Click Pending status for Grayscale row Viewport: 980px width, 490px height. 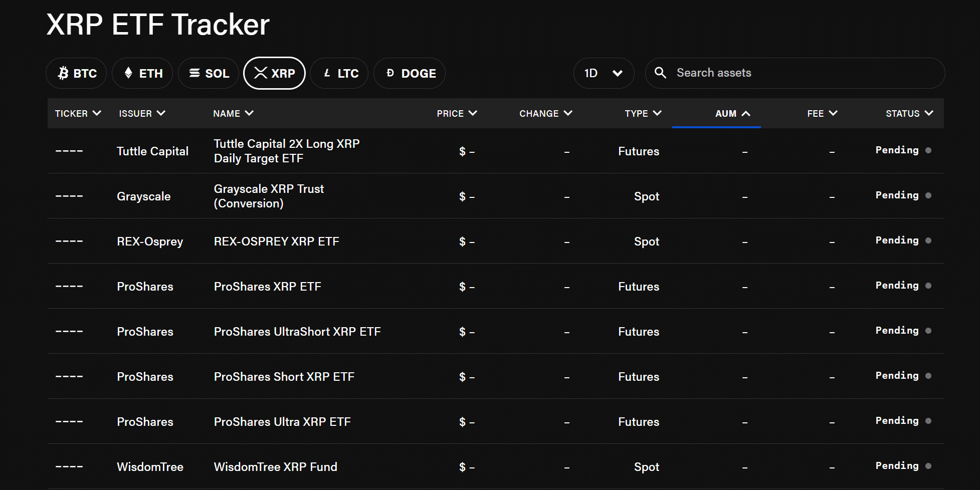point(903,195)
